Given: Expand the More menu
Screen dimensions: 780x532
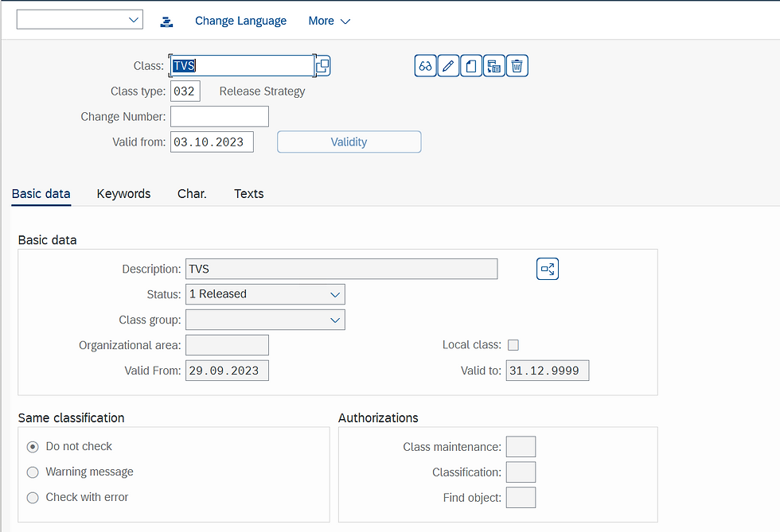Looking at the screenshot, I should [x=330, y=21].
